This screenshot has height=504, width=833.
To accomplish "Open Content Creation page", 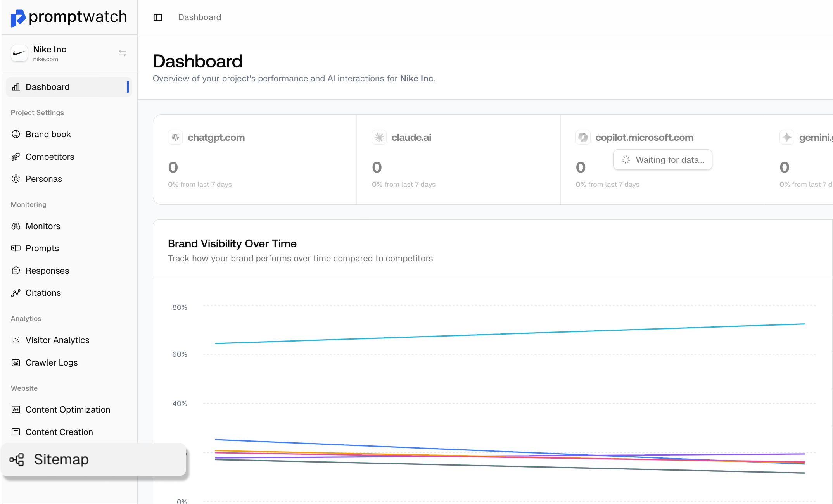I will pyautogui.click(x=59, y=432).
